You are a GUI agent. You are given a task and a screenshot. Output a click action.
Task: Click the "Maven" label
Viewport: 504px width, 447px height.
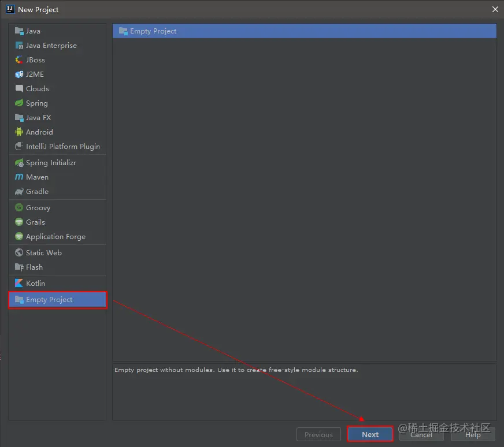pos(38,177)
